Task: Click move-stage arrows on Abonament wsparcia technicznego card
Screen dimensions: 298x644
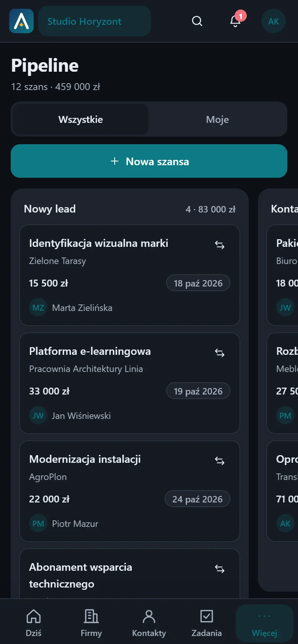Action: (x=220, y=569)
